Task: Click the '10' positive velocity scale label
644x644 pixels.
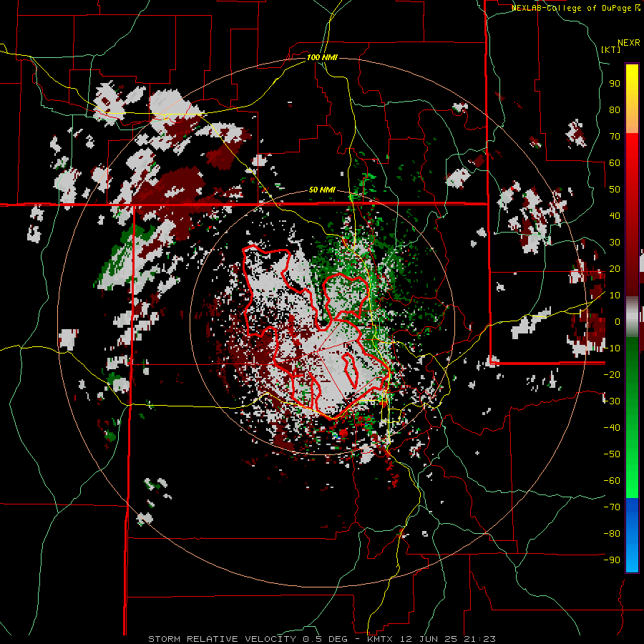Action: [615, 296]
